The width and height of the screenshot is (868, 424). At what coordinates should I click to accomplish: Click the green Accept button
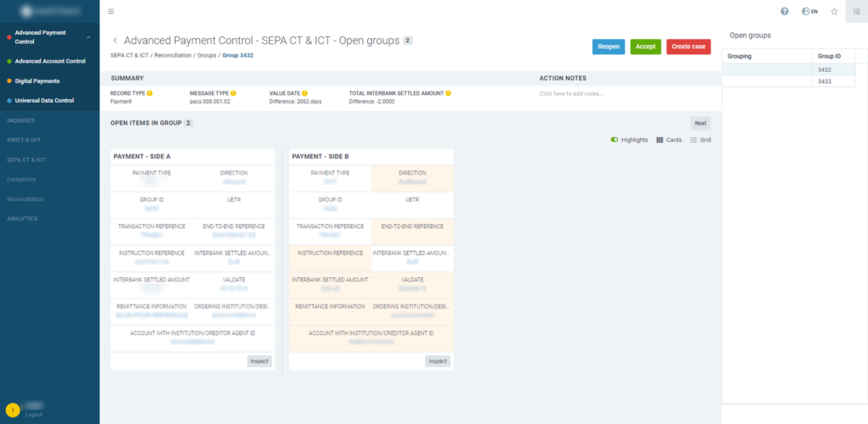[x=645, y=47]
